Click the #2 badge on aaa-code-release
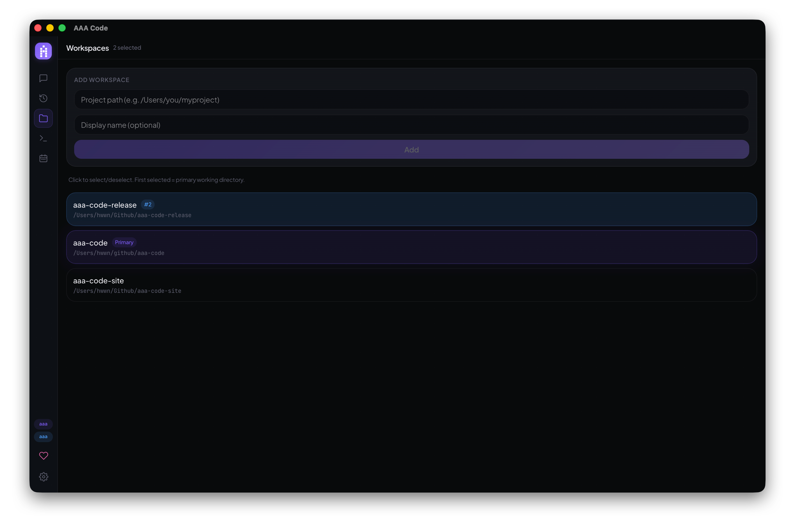Image resolution: width=795 pixels, height=532 pixels. 148,205
